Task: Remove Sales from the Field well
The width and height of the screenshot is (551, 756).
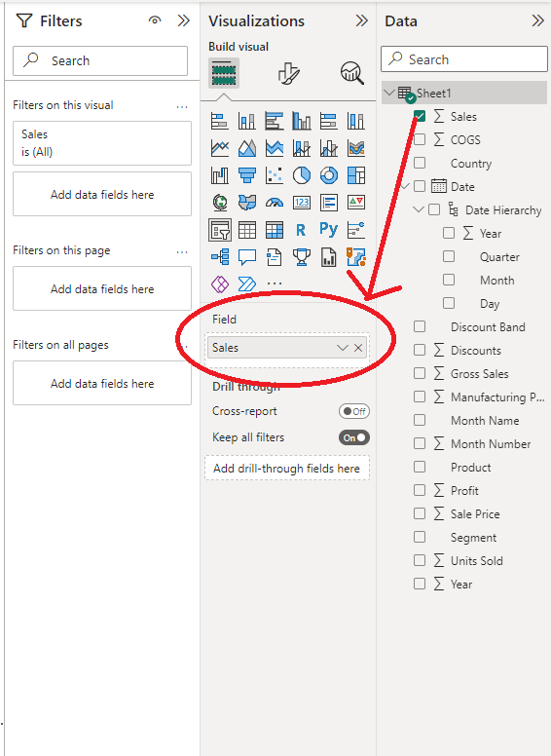Action: (x=358, y=348)
